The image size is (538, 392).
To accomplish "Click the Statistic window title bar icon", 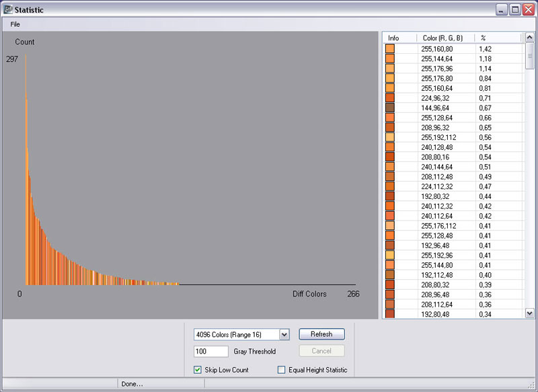I will (7, 10).
